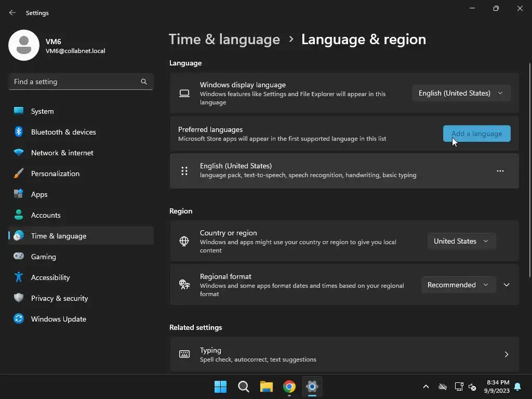The image size is (532, 399).
Task: Click the Accounts person icon in sidebar
Action: coord(19,215)
